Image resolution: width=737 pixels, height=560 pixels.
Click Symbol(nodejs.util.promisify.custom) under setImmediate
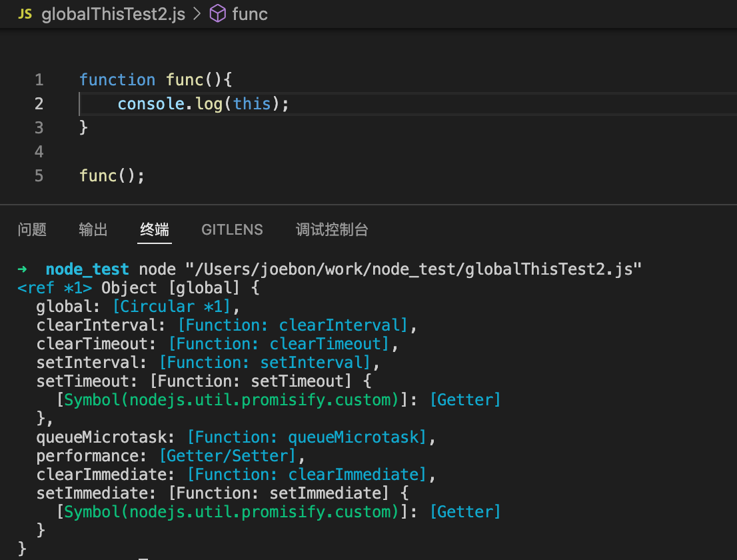[x=231, y=511]
